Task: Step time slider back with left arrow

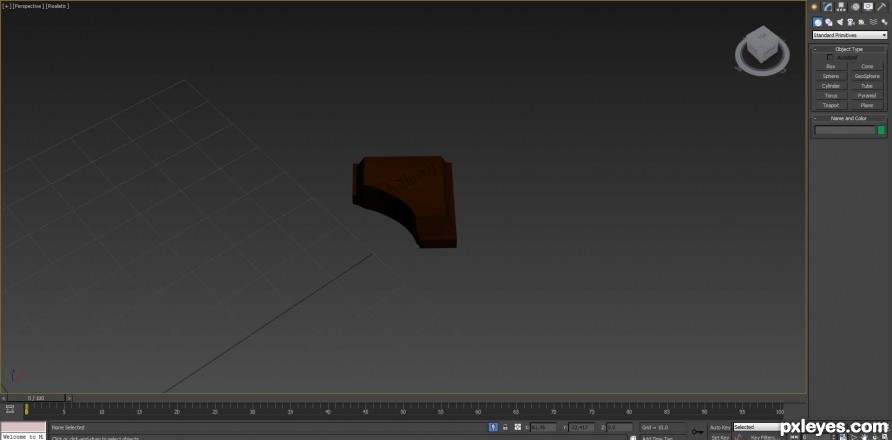Action: click(x=4, y=398)
